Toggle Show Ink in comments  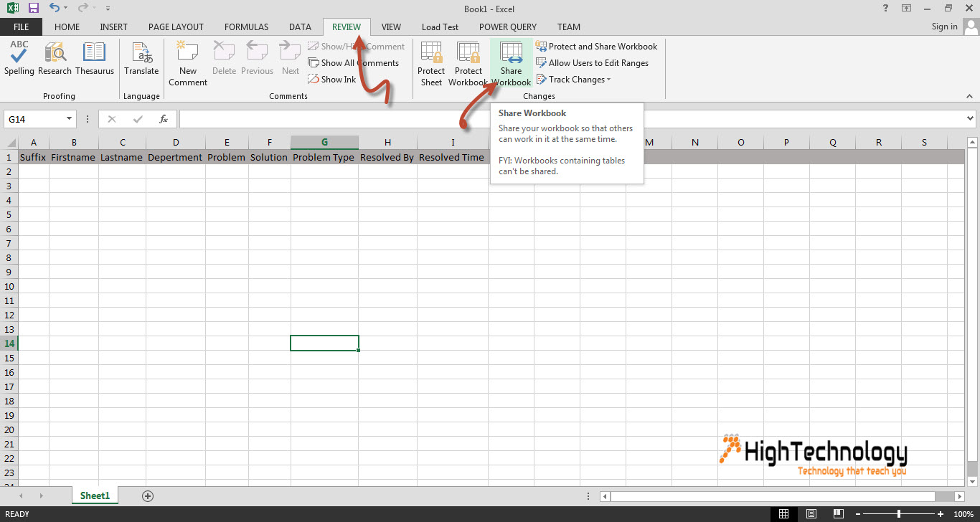pyautogui.click(x=332, y=80)
